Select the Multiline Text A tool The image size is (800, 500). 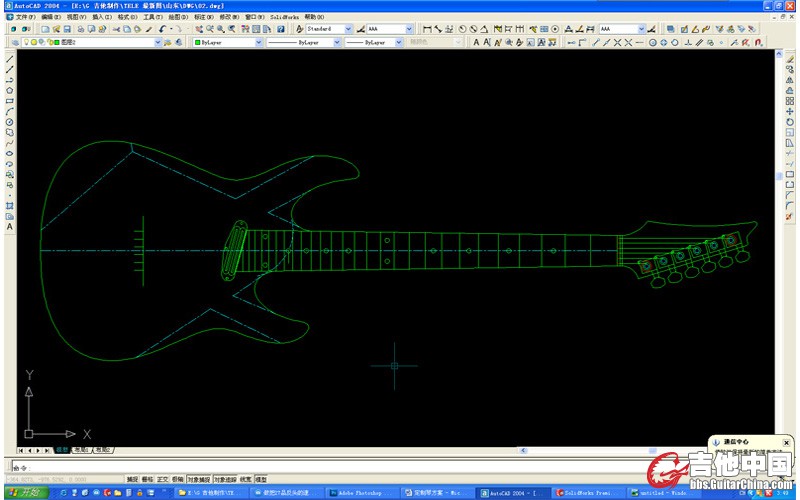[x=10, y=227]
